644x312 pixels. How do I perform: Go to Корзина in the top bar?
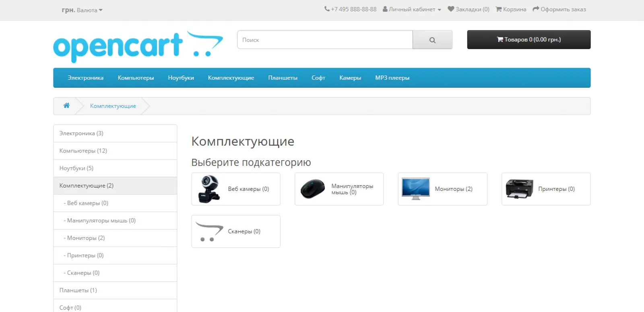[511, 9]
